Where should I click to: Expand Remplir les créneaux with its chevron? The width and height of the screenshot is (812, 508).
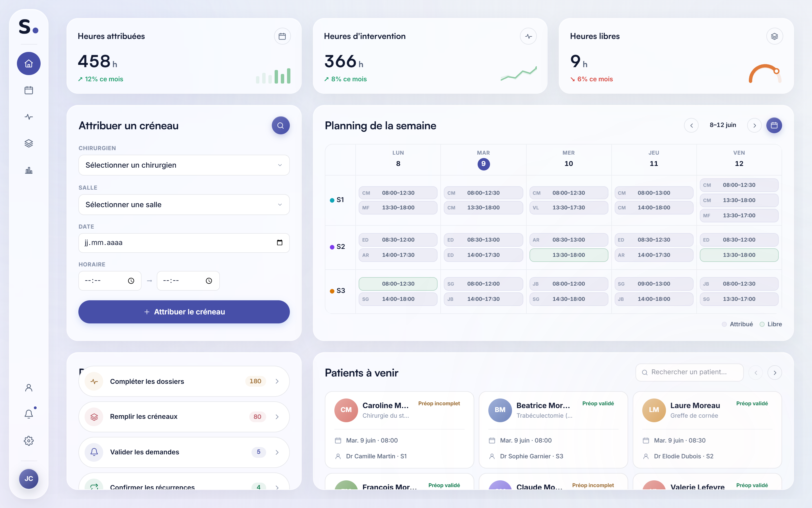pos(277,417)
